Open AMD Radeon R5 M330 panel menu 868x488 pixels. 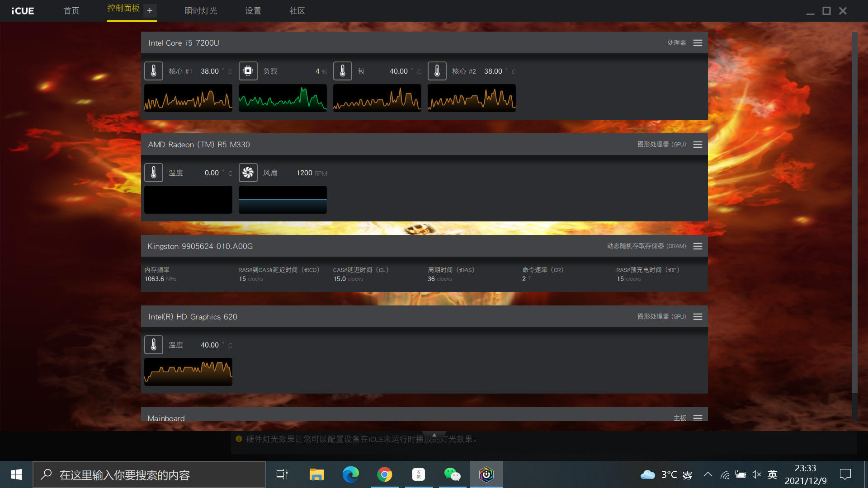click(698, 145)
